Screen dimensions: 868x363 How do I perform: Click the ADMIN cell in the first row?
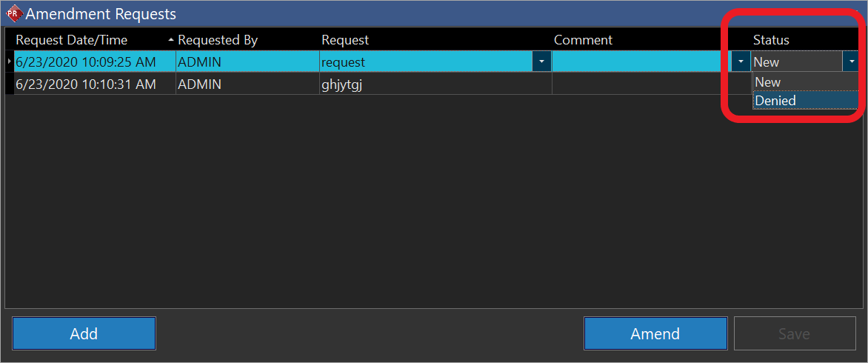click(200, 62)
